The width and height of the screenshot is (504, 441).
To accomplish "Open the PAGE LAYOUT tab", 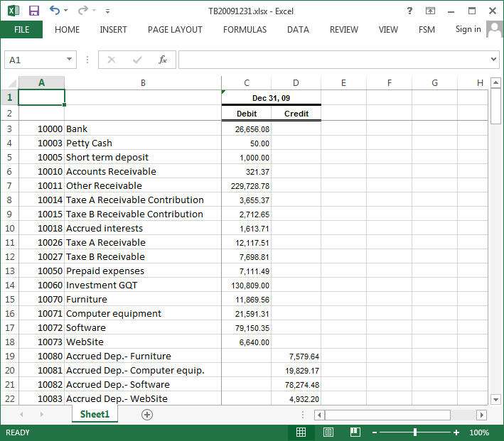I will pos(175,30).
